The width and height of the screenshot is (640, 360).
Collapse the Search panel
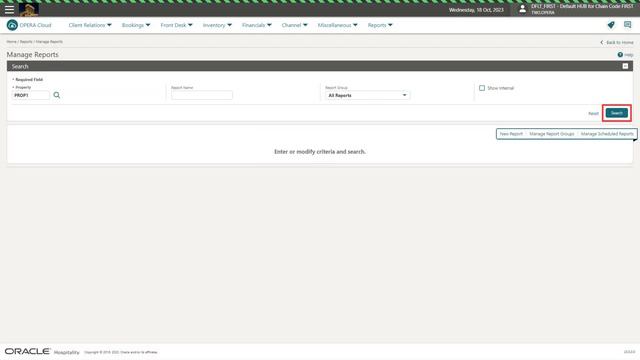(625, 66)
